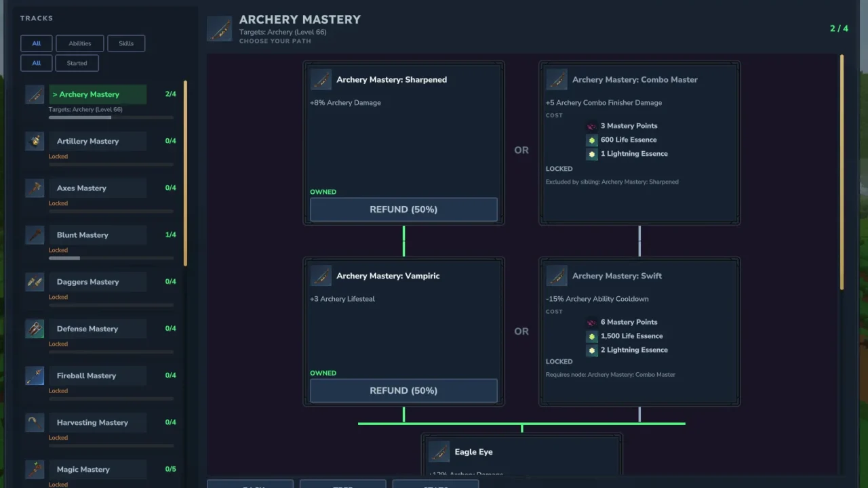Select the Archery Mastery: Swift card

click(x=639, y=331)
